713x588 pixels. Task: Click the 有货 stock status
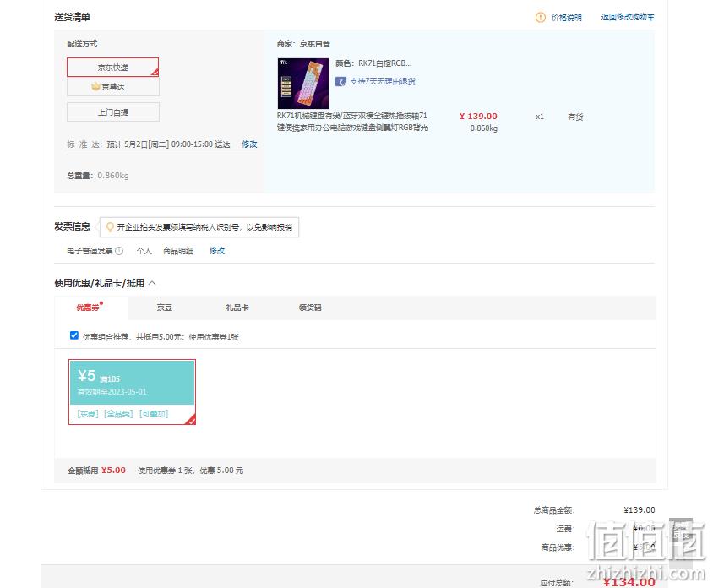(575, 117)
